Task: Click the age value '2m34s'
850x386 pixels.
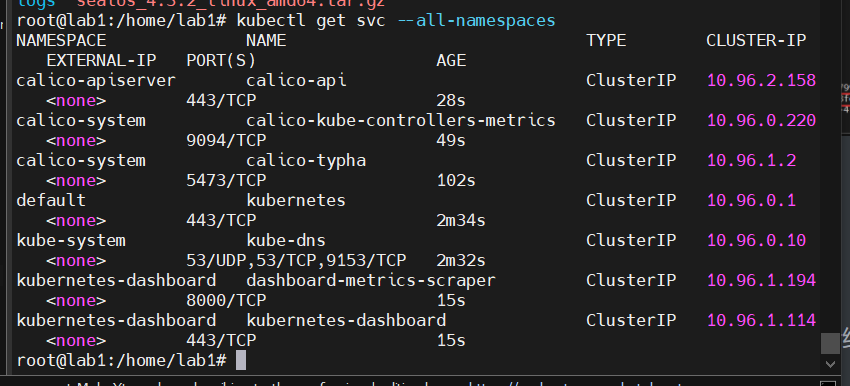Action: (x=461, y=221)
